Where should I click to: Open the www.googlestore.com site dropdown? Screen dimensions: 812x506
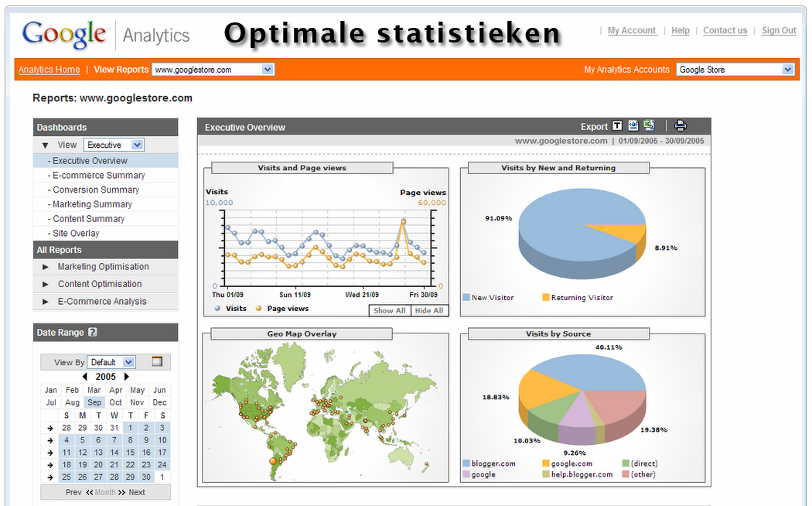coord(213,70)
